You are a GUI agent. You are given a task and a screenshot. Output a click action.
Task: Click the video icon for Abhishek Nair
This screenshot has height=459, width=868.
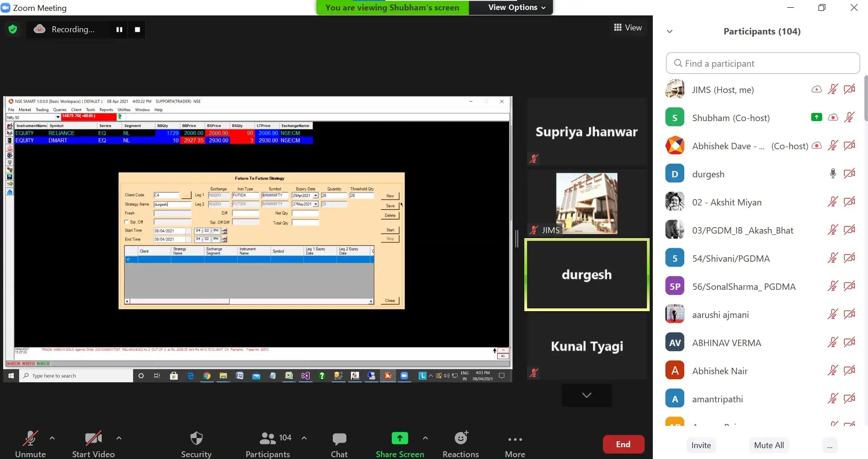[x=849, y=371]
